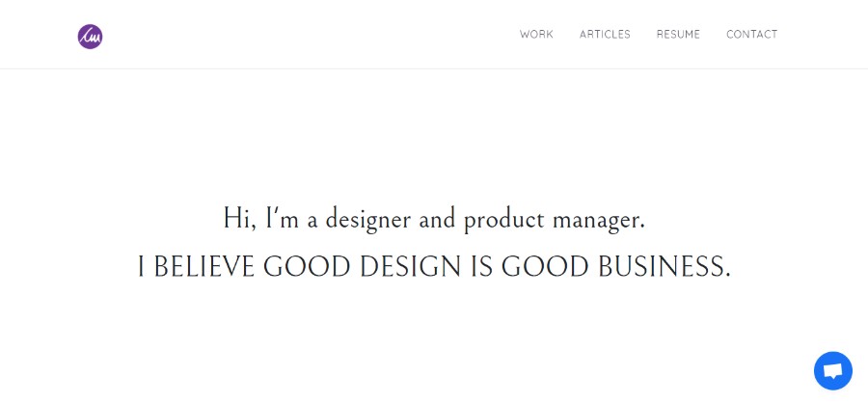Viewport: 868px width, 403px height.
Task: View the RESUME page
Action: click(678, 35)
